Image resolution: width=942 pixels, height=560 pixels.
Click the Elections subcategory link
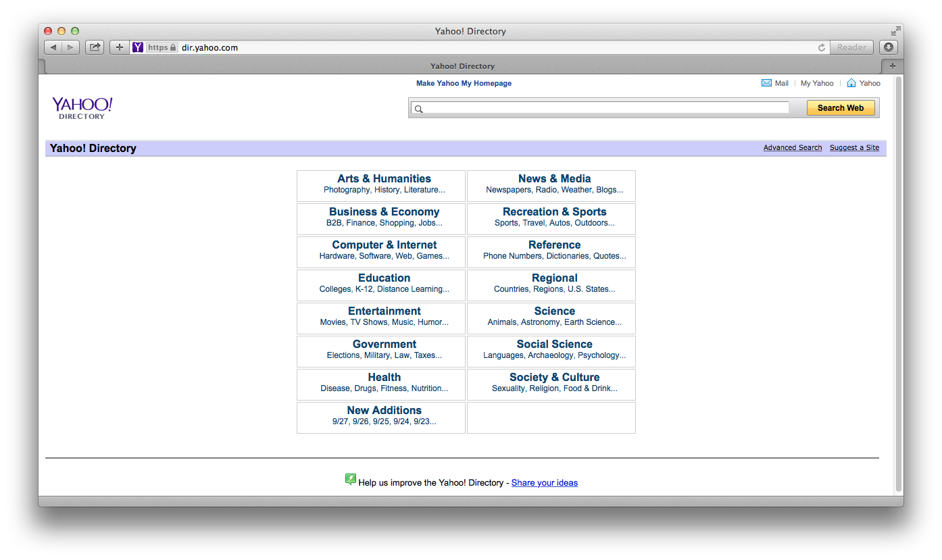click(x=343, y=355)
